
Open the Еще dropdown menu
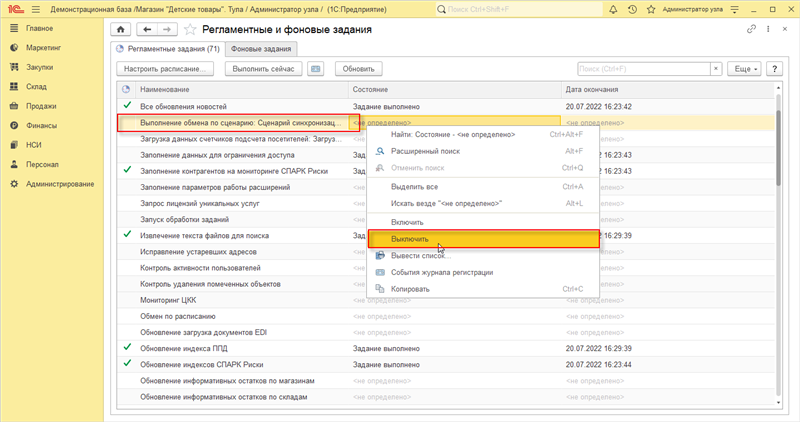pos(745,69)
